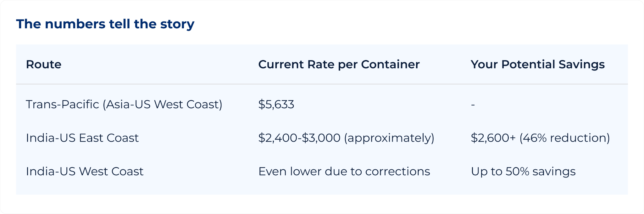The image size is (644, 214).
Task: Click the dash in Trans-Pacific savings cell
Action: [x=473, y=105]
